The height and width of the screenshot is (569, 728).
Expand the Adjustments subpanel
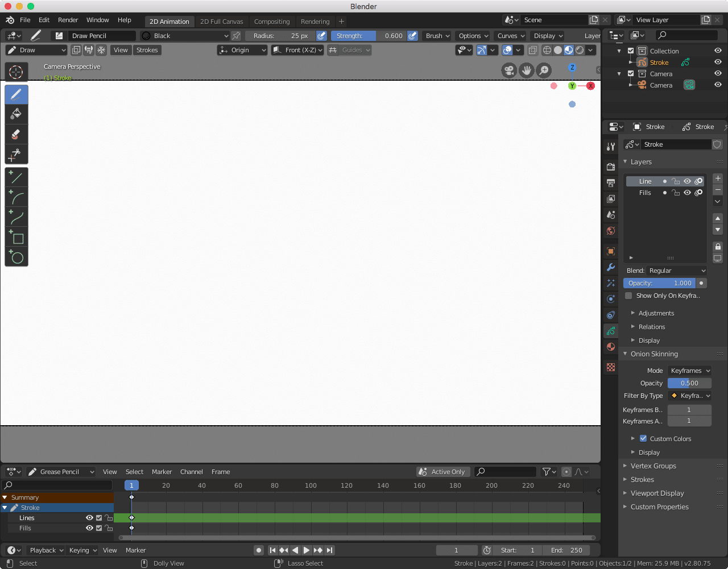pos(656,313)
